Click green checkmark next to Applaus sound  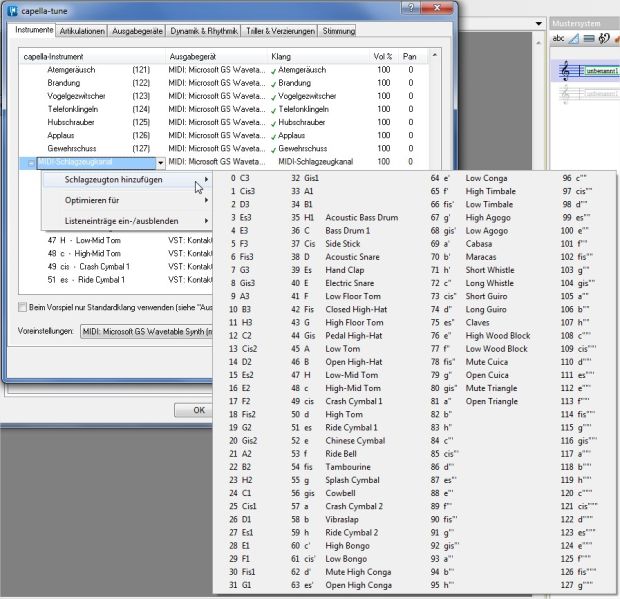(273, 135)
